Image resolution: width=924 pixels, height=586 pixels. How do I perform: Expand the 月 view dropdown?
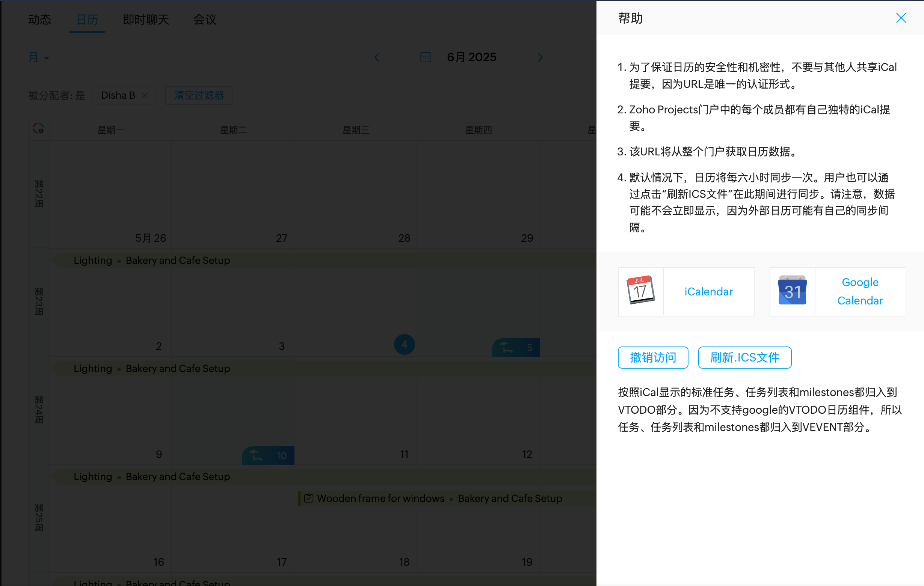[x=39, y=57]
